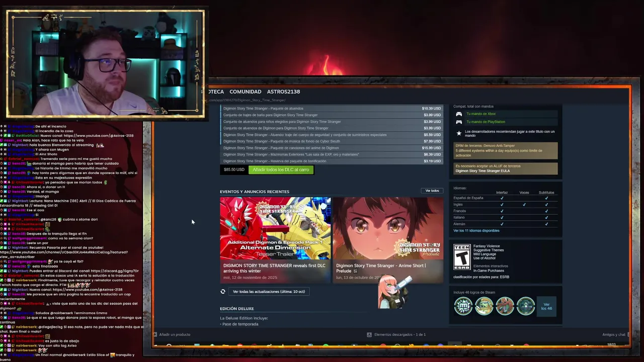Screen dimensions: 644x362
Task: Select 'Conjunto de atuendos de Digimon' DLC row
Action: click(x=332, y=128)
